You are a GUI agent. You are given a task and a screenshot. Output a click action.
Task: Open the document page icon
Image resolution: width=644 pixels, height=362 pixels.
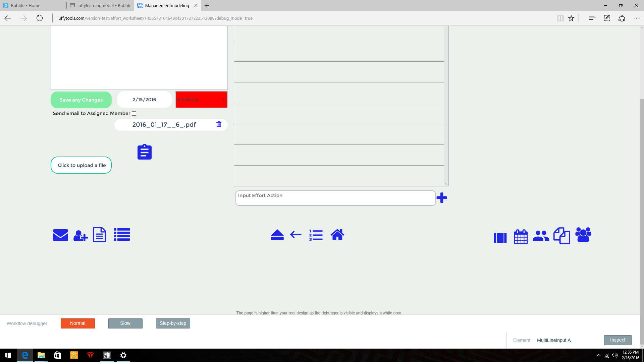(99, 235)
